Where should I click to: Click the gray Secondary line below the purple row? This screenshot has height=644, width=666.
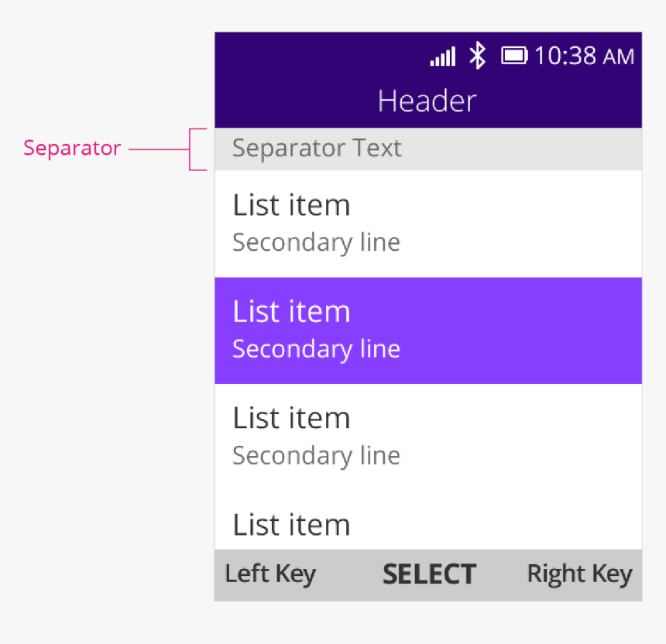[x=316, y=455]
